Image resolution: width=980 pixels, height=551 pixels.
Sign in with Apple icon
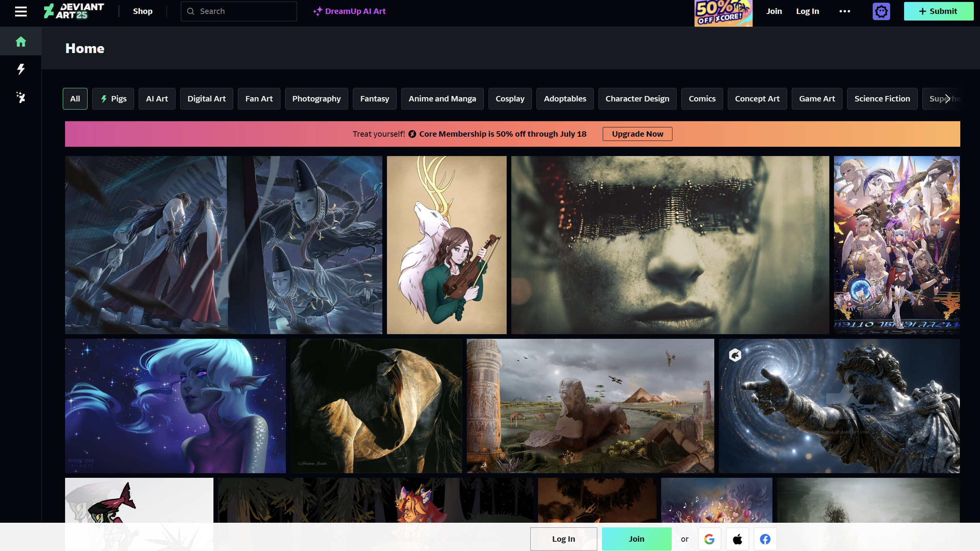738,539
